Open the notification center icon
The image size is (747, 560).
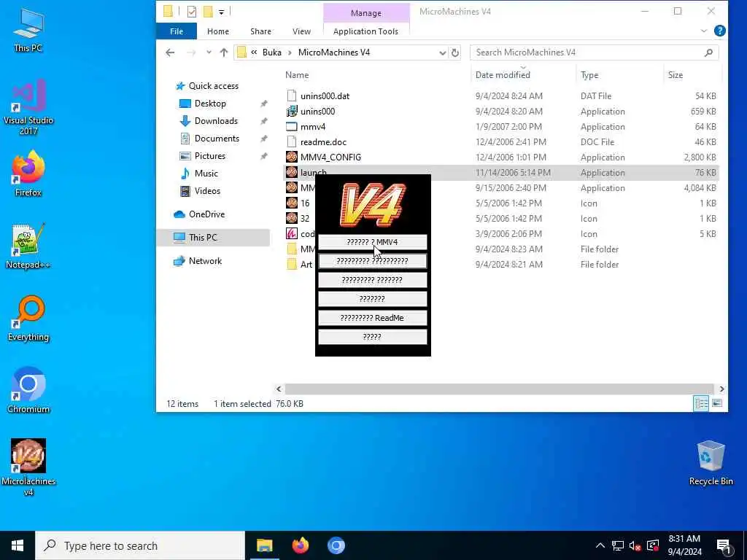(x=724, y=545)
